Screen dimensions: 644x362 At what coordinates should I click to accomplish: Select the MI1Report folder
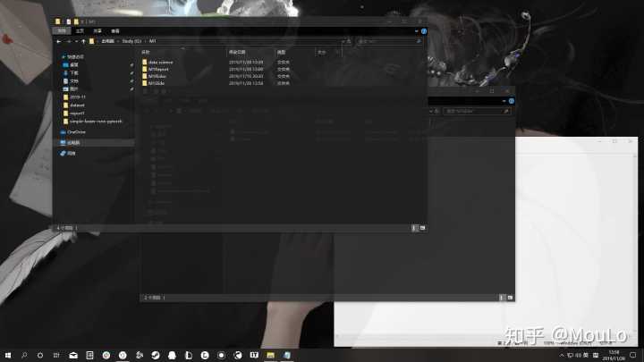[158, 70]
